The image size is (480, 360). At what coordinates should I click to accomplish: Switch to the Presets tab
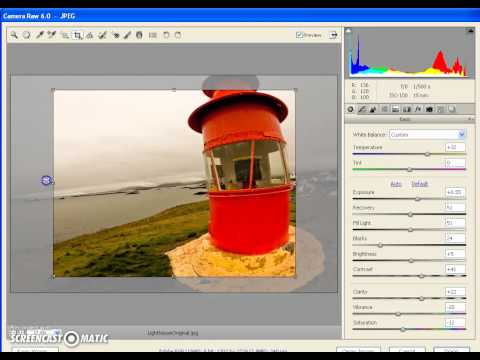coord(441,109)
